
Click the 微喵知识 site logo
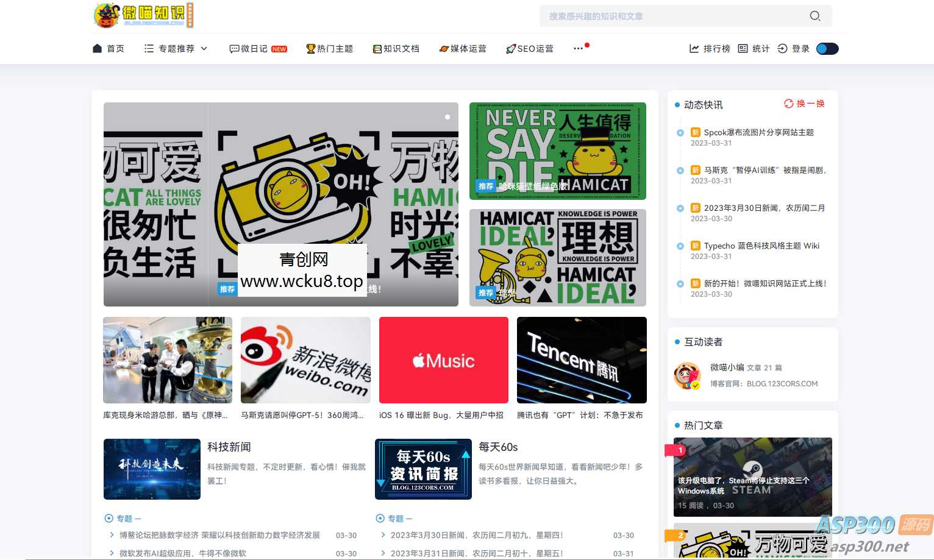[144, 15]
